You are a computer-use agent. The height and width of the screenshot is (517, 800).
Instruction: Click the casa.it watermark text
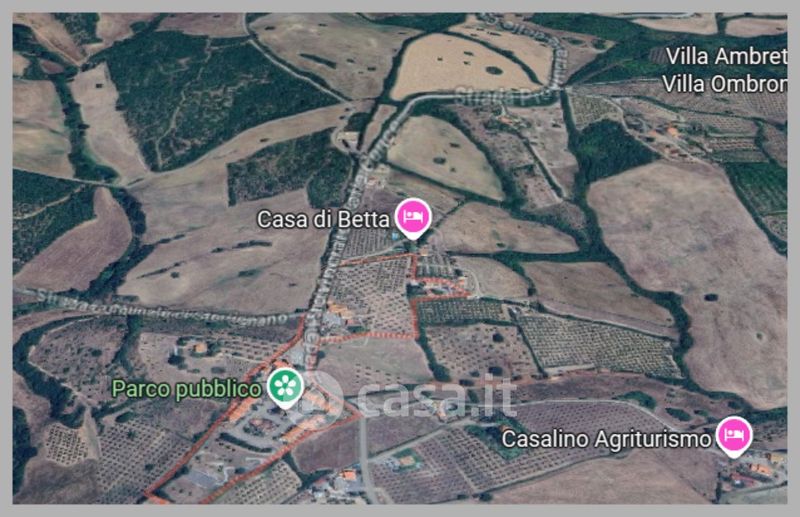coord(437,398)
